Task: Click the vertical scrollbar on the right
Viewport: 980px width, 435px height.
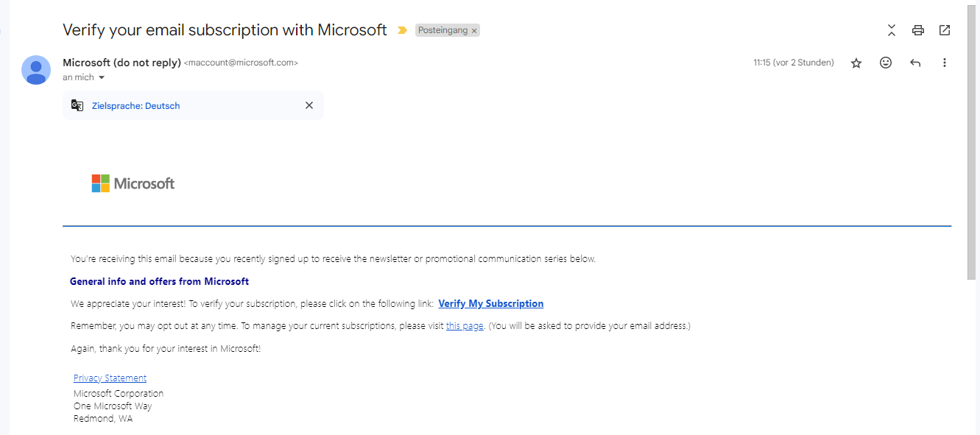Action: [973, 147]
